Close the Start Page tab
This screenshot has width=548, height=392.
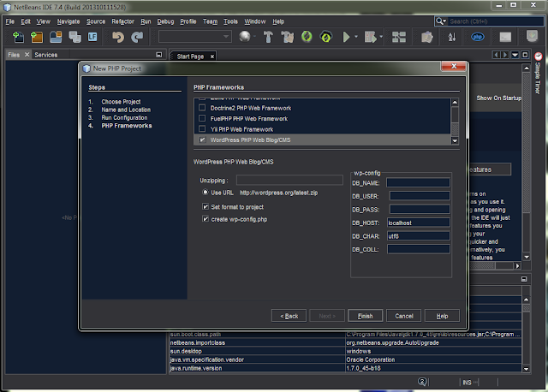[x=212, y=56]
